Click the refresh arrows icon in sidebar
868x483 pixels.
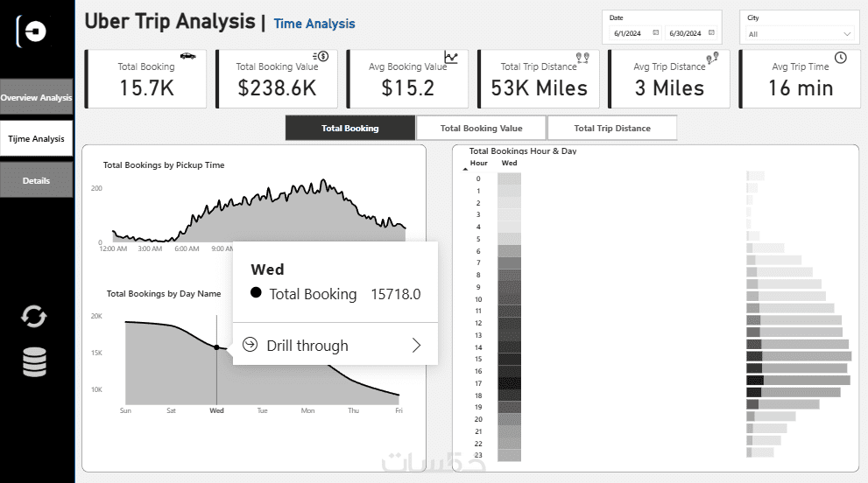(x=34, y=317)
